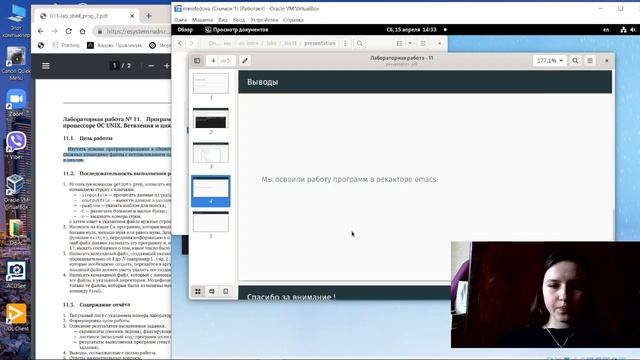Click the volume icon in GNOME top bar
This screenshot has height=360, width=640.
633,29
